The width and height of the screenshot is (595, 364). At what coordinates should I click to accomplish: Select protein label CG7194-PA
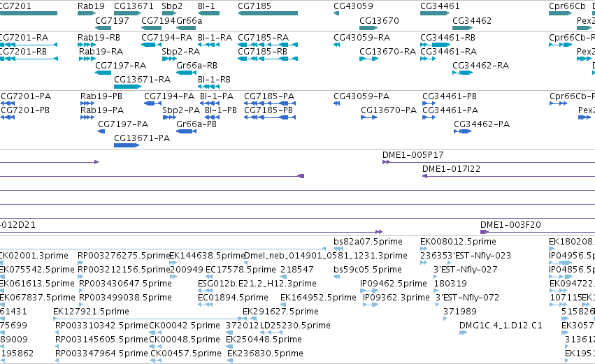click(x=169, y=96)
